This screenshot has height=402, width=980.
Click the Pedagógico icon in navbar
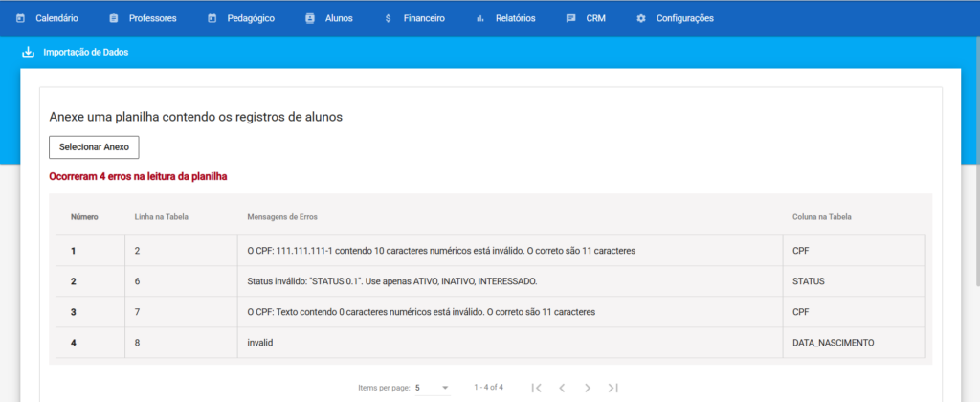coord(212,18)
